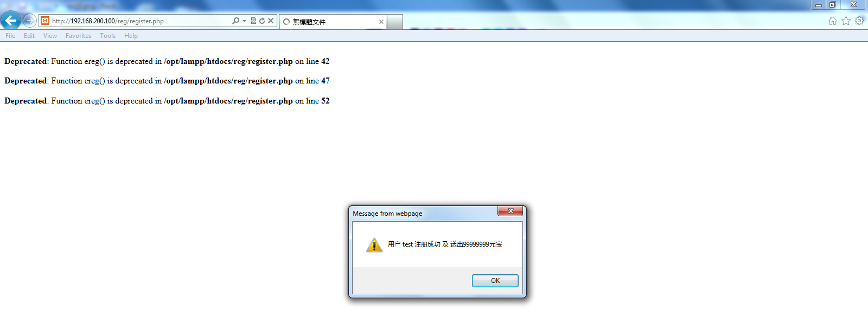This screenshot has width=868, height=323.
Task: Go to the Home page icon
Action: click(x=833, y=21)
